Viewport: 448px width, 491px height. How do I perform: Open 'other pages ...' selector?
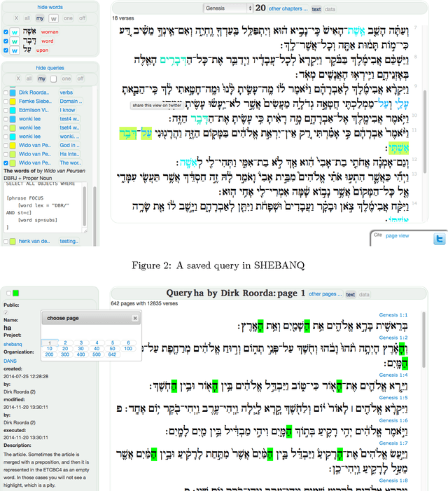point(325,294)
